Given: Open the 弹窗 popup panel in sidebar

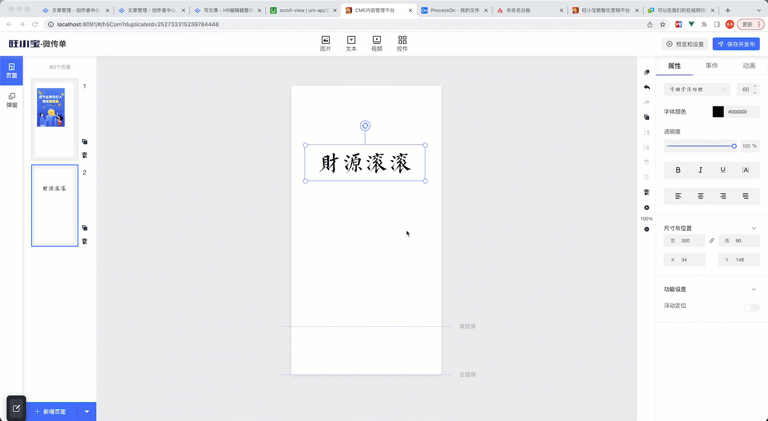Looking at the screenshot, I should coord(11,100).
